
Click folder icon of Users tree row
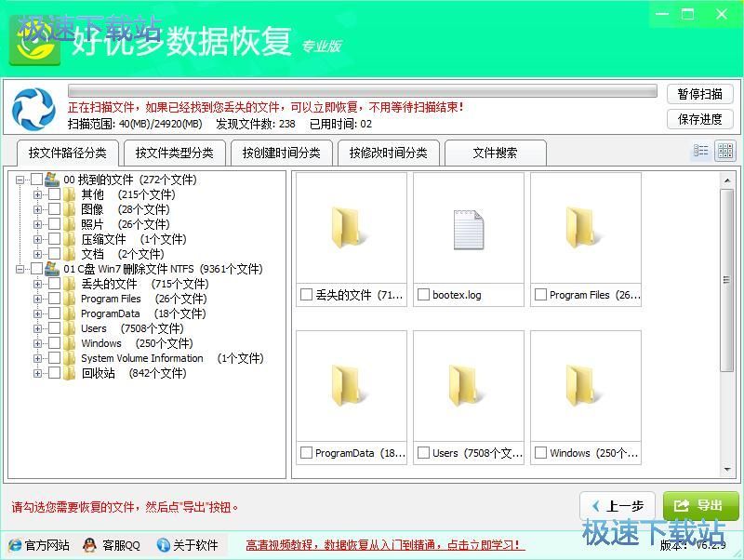tap(69, 328)
